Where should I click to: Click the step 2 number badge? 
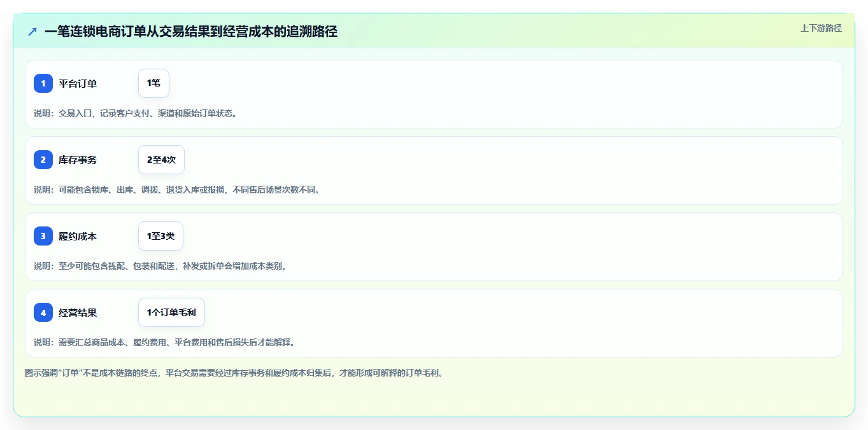coord(43,160)
